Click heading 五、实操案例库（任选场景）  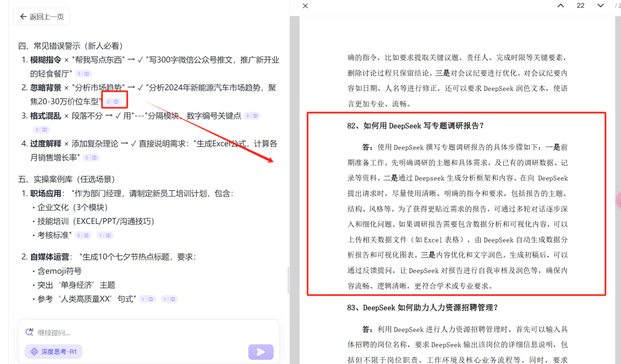pos(68,179)
